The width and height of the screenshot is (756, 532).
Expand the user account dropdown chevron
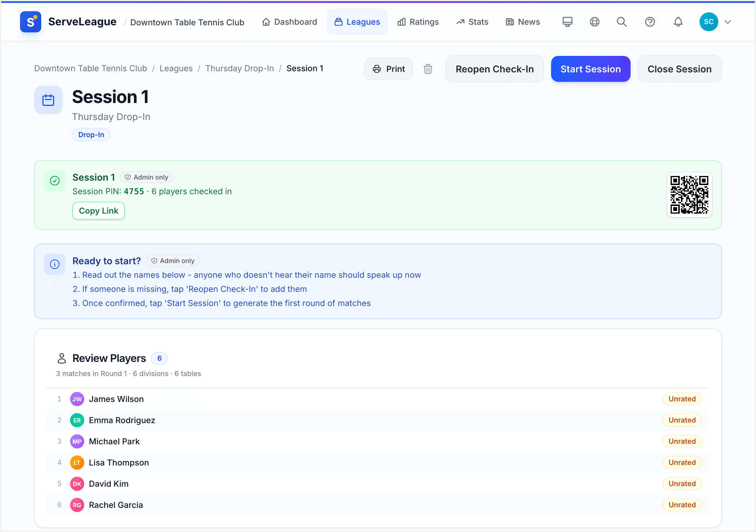coord(728,22)
